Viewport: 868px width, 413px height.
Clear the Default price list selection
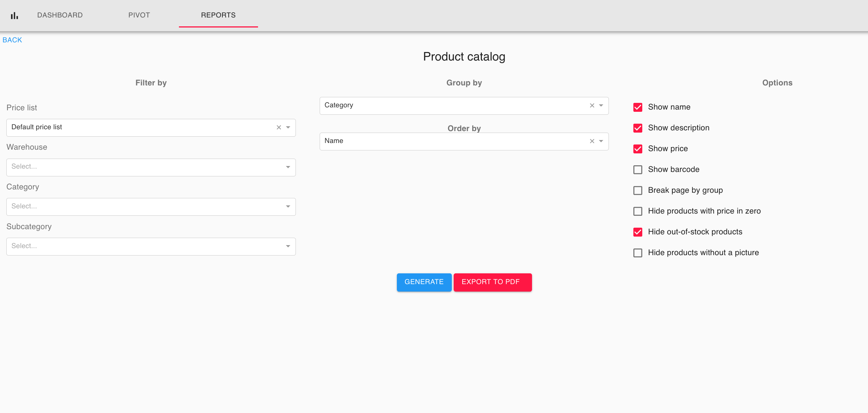pyautogui.click(x=279, y=127)
